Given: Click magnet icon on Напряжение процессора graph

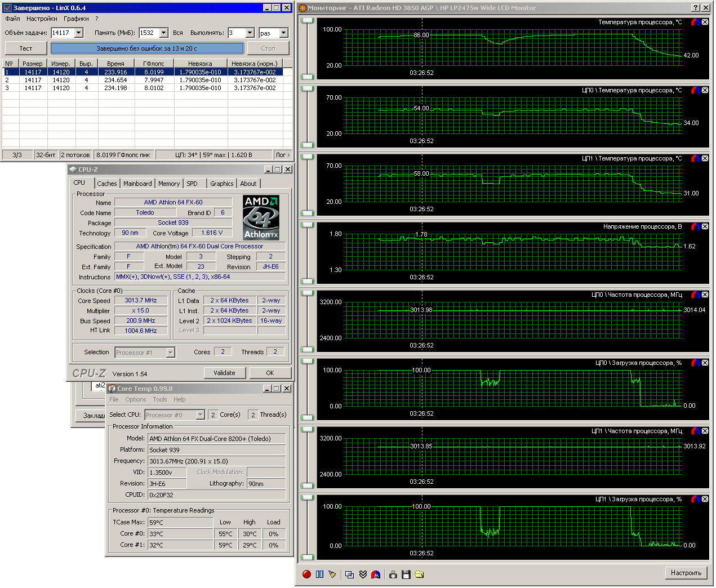Looking at the screenshot, I should pyautogui.click(x=696, y=226).
